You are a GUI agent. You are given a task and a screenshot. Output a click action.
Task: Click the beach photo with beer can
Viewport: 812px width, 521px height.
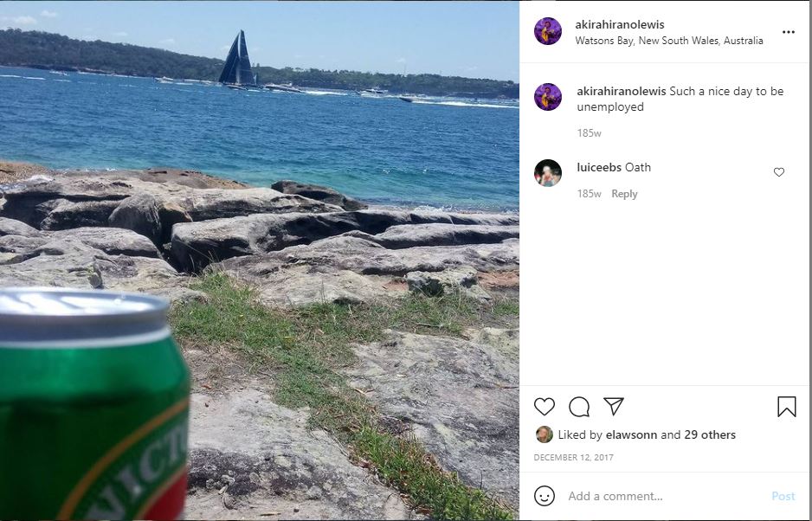(x=260, y=260)
